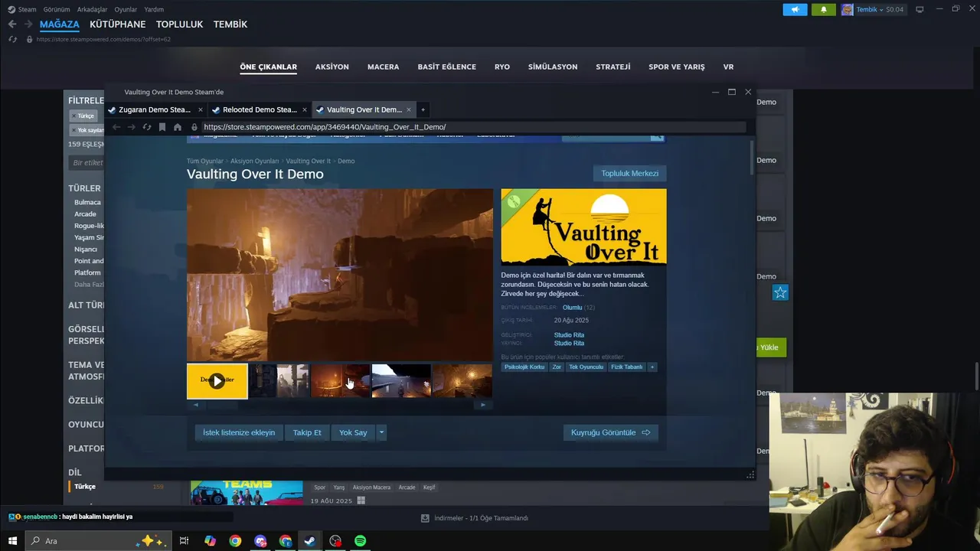Open Spotify from the Windows taskbar

point(360,541)
